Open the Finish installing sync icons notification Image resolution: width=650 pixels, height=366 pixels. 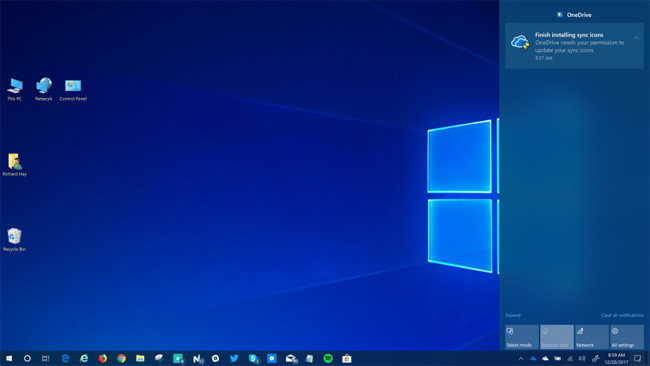[x=574, y=46]
